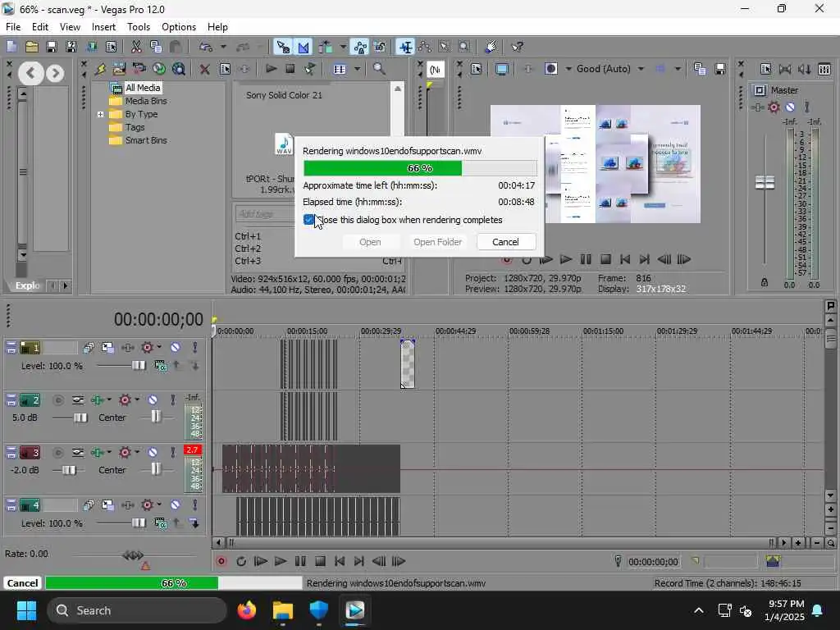Select Media Bins folder
This screenshot has width=840, height=630.
tap(146, 101)
